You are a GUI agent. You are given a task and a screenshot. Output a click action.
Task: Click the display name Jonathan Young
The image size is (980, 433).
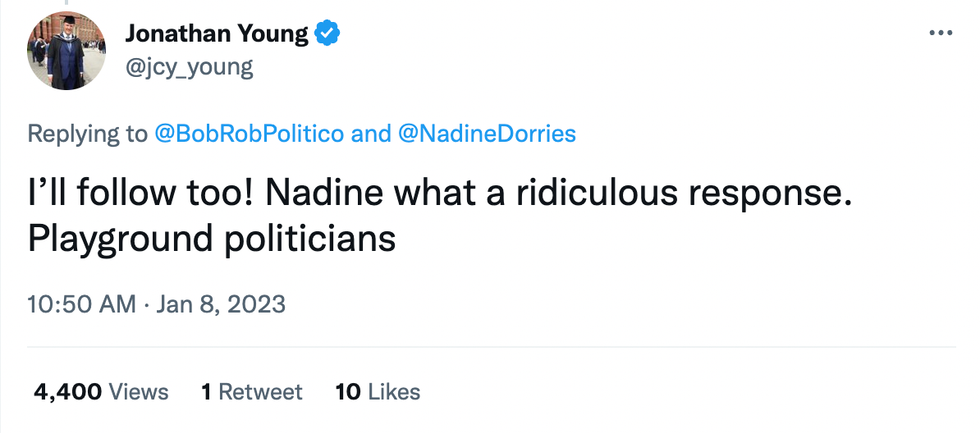[216, 34]
